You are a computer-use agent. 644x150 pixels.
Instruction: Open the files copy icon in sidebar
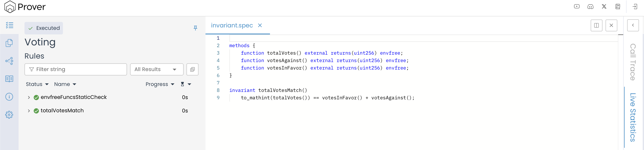tap(9, 43)
